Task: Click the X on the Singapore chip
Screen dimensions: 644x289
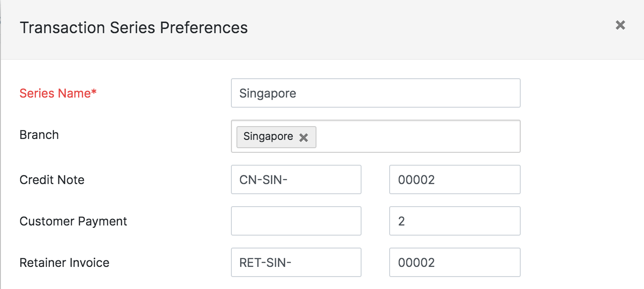Action: pos(303,137)
